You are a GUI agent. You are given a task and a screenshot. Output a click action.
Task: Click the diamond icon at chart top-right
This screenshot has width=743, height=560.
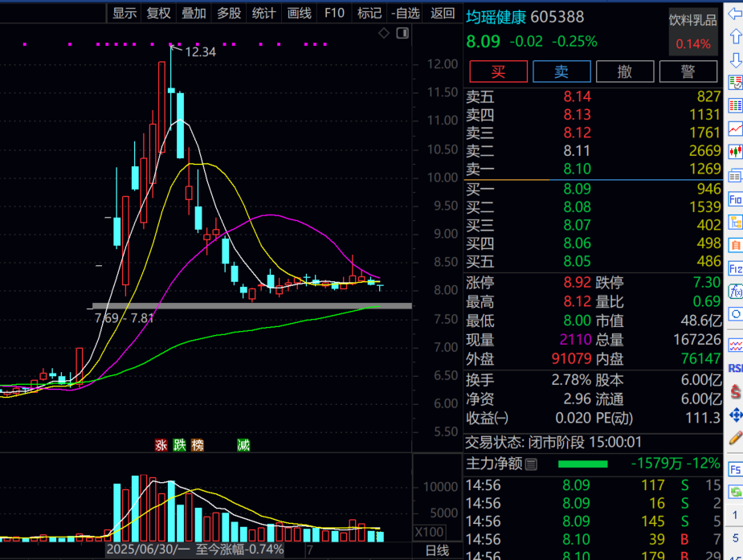pos(384,33)
